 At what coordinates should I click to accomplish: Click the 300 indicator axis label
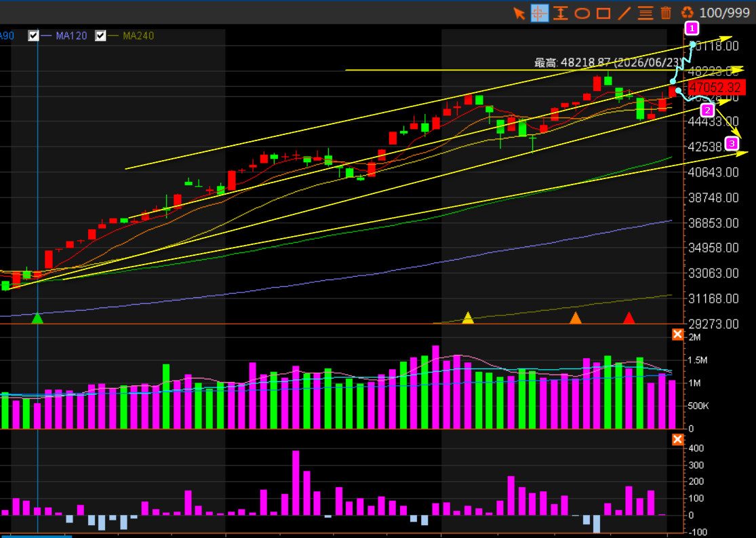tap(696, 465)
